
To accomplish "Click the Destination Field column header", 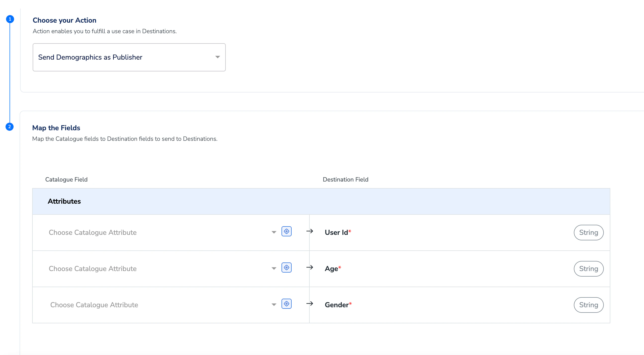I will pyautogui.click(x=345, y=180).
